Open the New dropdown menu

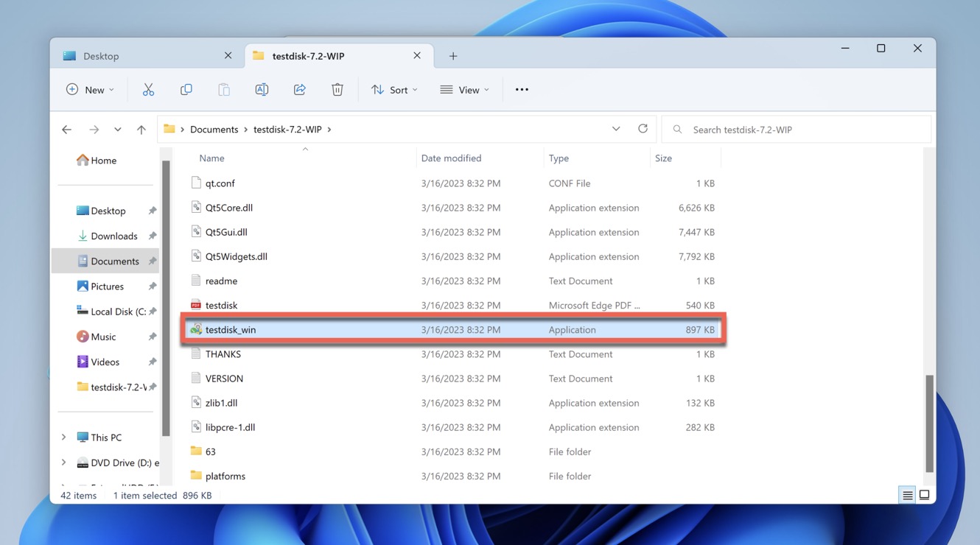91,90
